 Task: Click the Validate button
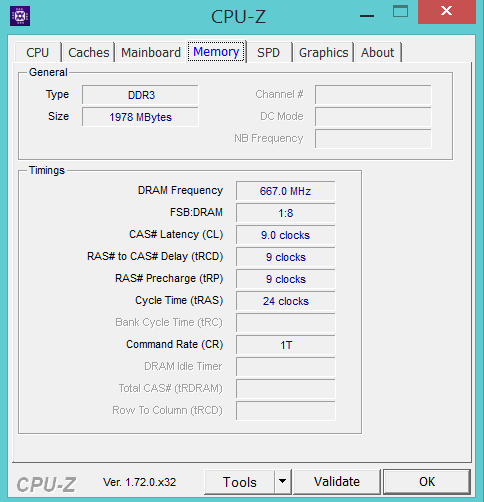337,482
